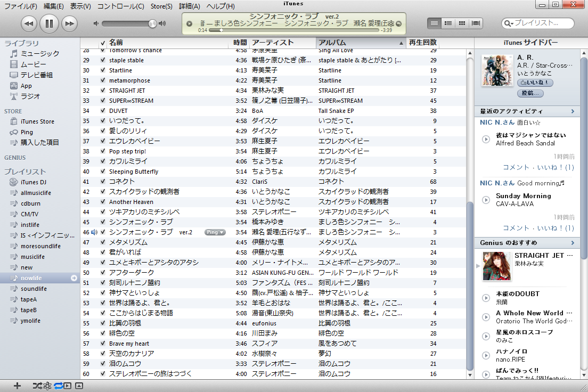Uncheck メタメリズム track checkbox
Viewport: 588px width, 392px height.
(103, 242)
